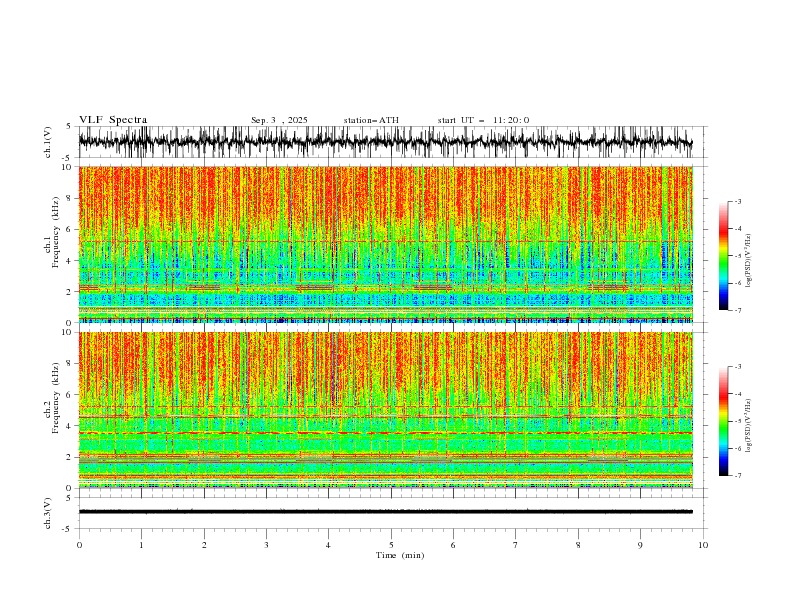The image size is (792, 612).
Task: Click time-axis tick label "1"
Action: click(141, 545)
